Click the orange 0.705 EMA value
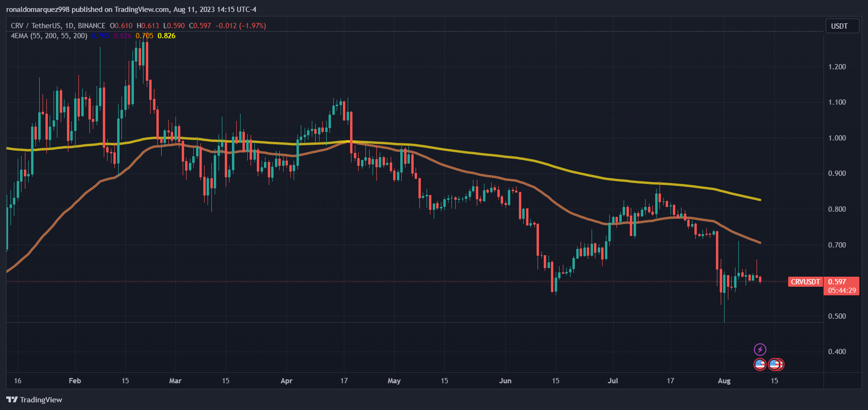Viewport: 868px width, 410px height. click(144, 36)
